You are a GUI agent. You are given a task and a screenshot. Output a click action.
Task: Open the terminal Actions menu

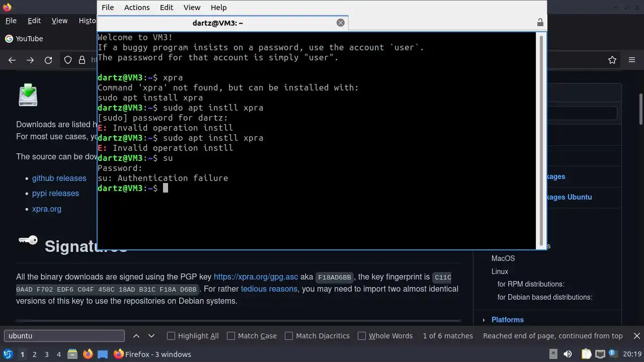pos(137,8)
